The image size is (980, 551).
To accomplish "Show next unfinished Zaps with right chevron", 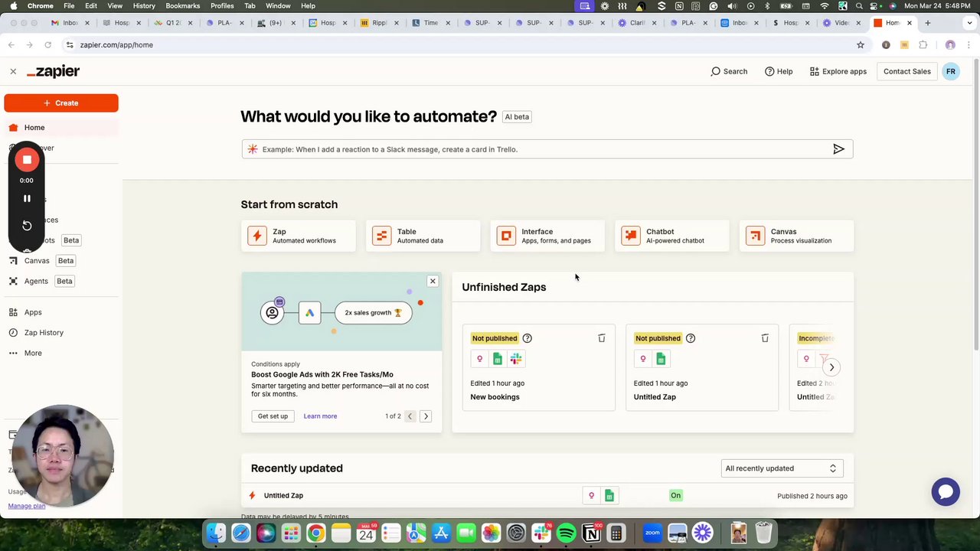I will (831, 367).
